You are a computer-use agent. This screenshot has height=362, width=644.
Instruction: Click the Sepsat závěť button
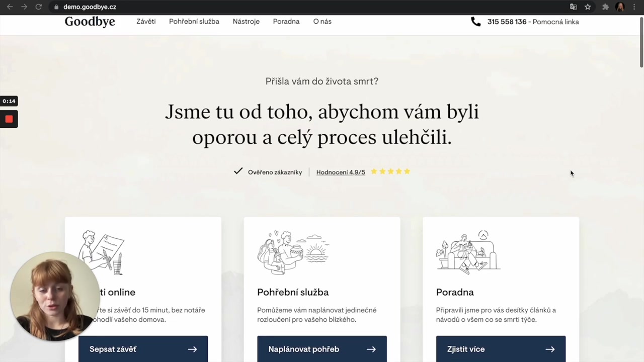tap(143, 349)
